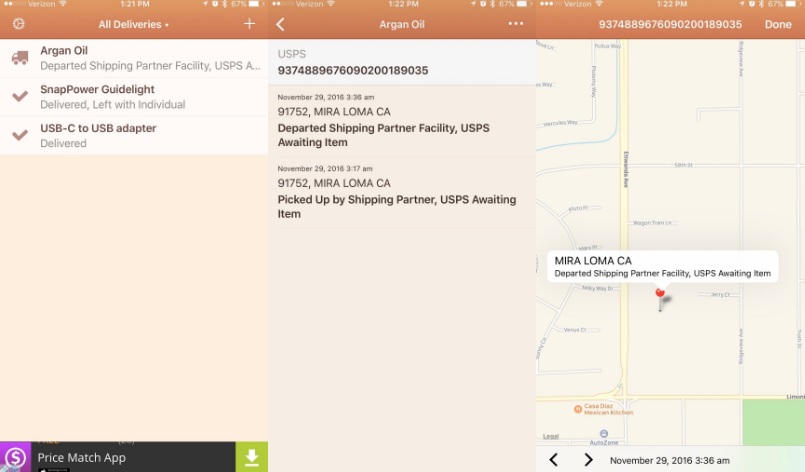805x472 pixels.
Task: Show previous tracking event on map
Action: [553, 460]
